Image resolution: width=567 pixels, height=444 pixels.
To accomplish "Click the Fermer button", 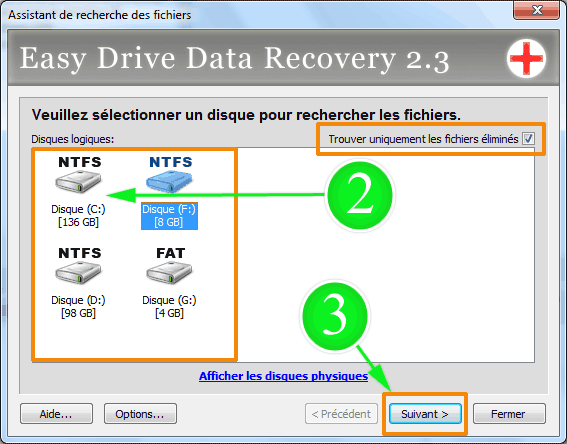I will pos(509,414).
